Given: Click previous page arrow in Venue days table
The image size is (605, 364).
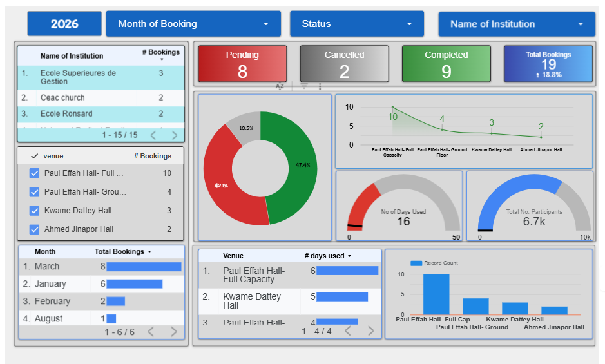Looking at the screenshot, I should 349,331.
